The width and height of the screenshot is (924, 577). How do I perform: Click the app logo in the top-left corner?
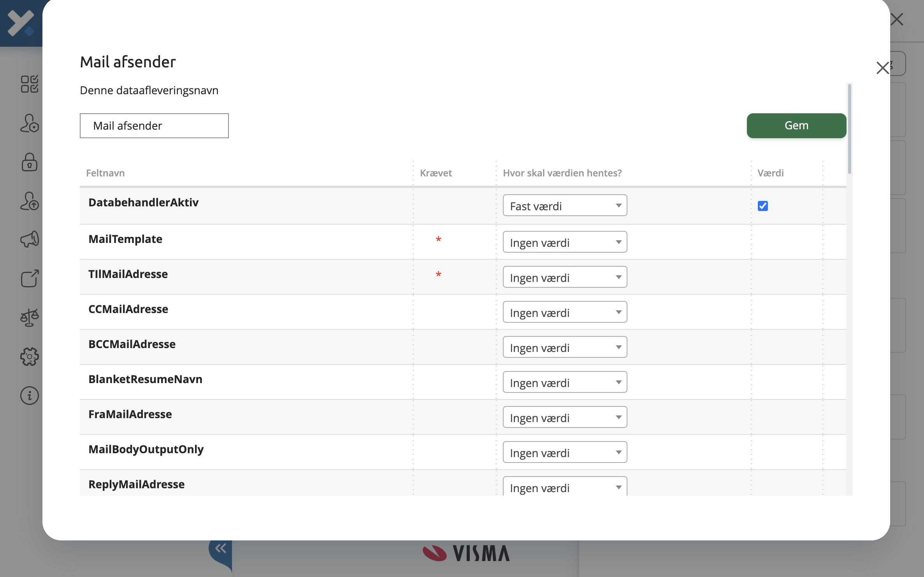pyautogui.click(x=21, y=23)
